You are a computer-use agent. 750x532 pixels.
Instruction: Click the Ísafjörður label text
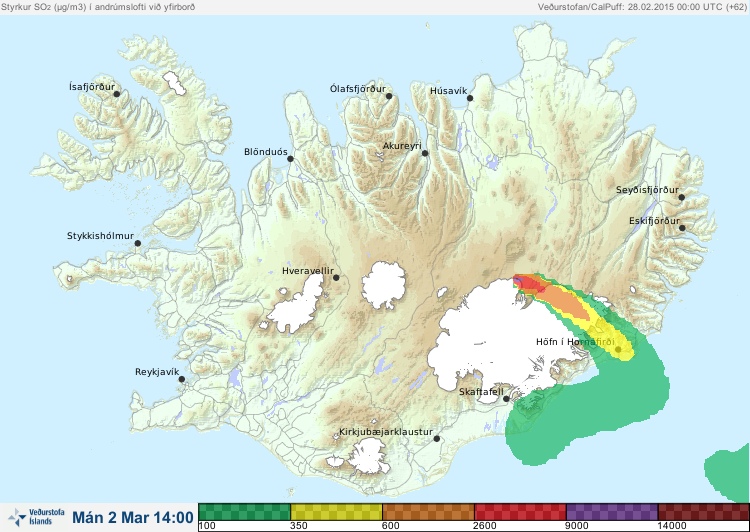[x=92, y=87]
